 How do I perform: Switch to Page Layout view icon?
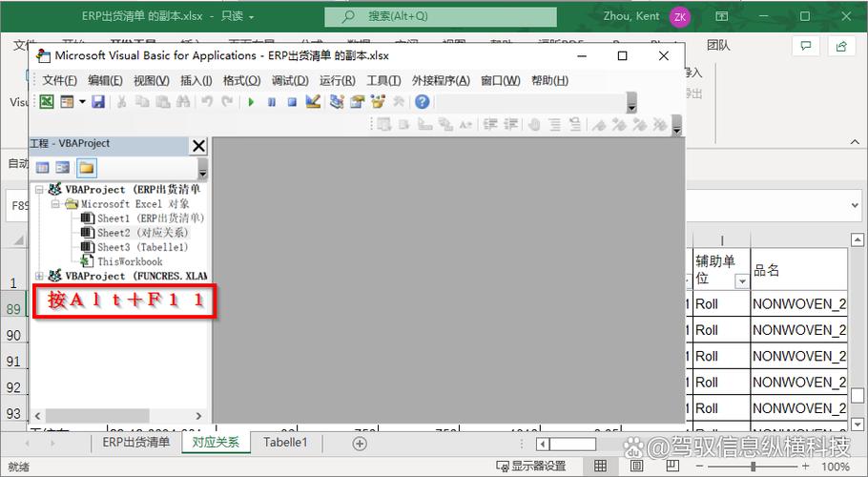pos(636,466)
